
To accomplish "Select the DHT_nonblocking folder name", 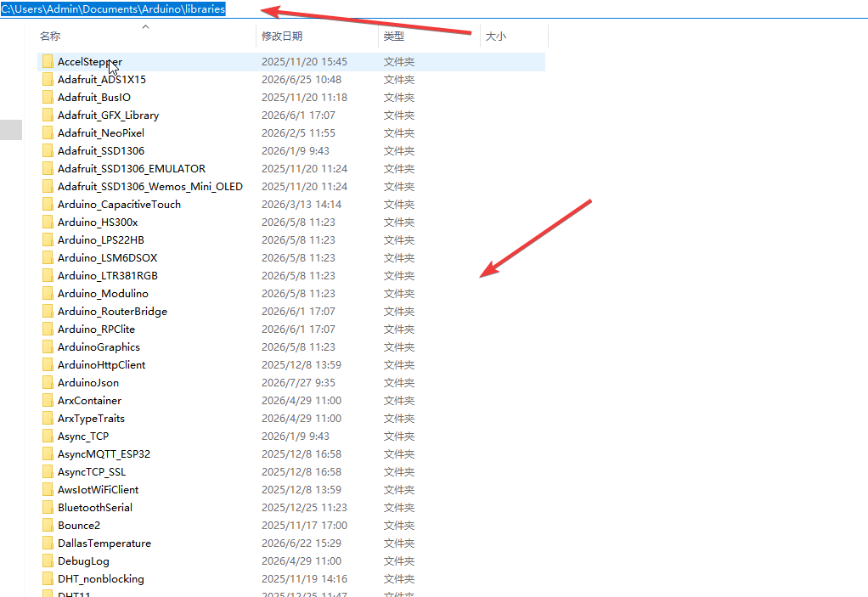I will pos(101,578).
